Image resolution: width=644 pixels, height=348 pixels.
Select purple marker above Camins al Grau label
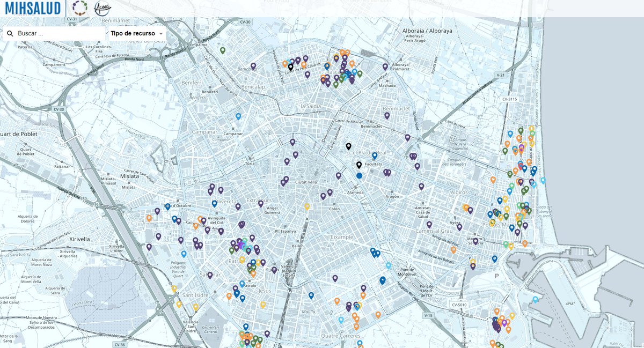tap(429, 224)
